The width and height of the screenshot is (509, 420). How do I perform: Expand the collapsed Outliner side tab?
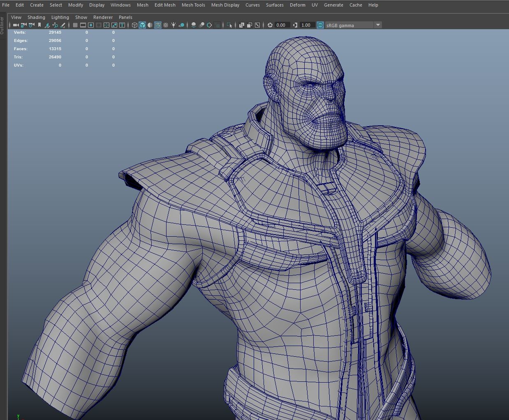[2, 25]
